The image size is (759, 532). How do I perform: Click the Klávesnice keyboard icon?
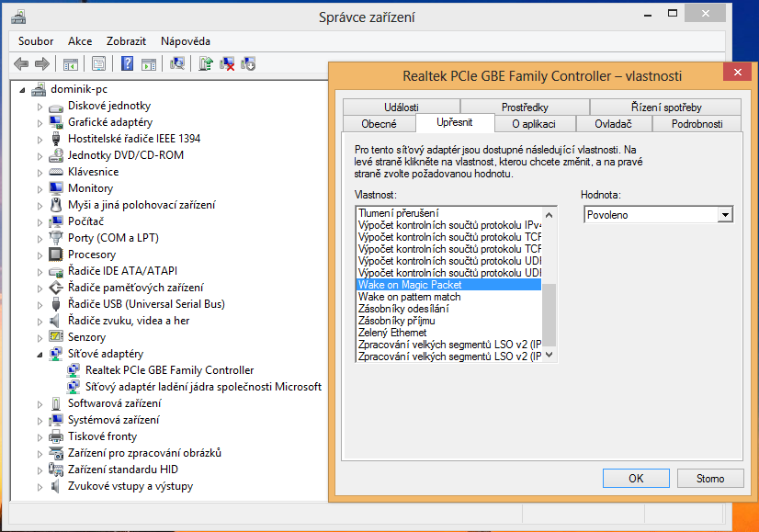click(56, 172)
